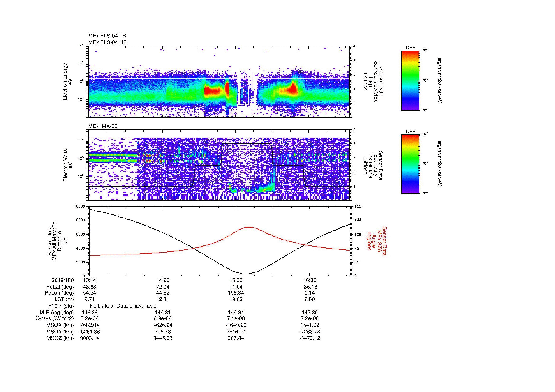Click the 'MSOY (km)' row label
Image resolution: width=555 pixels, height=392 pixels.
[60, 332]
